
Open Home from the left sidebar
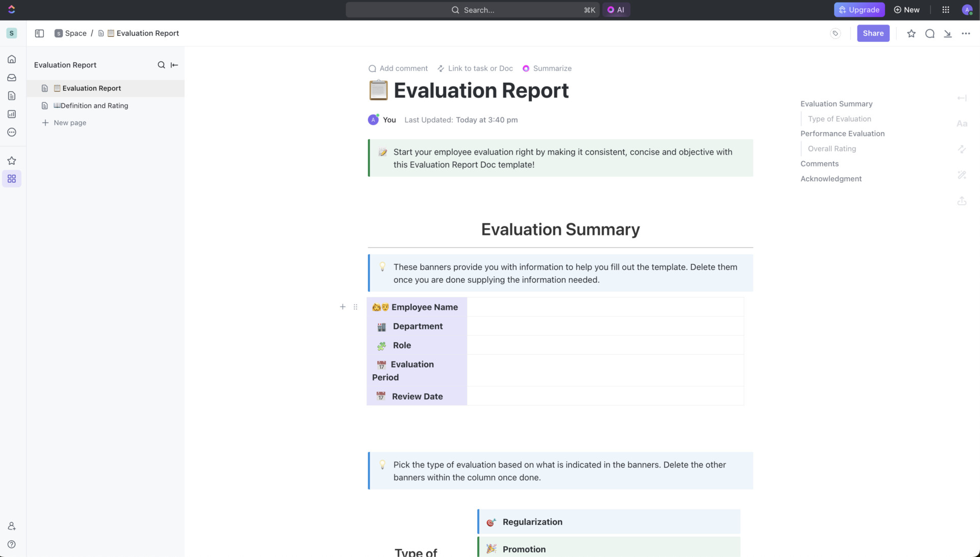coord(12,59)
